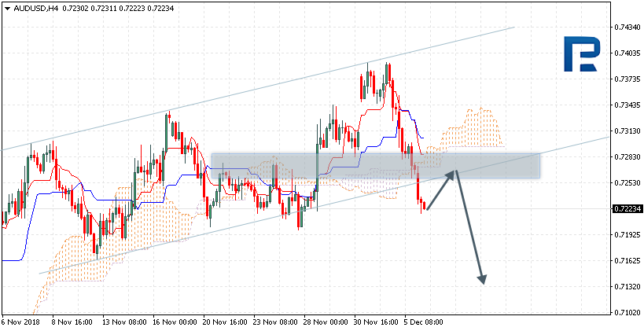Select the low value 0.72223 in header
The width and height of the screenshot is (644, 331).
point(132,8)
